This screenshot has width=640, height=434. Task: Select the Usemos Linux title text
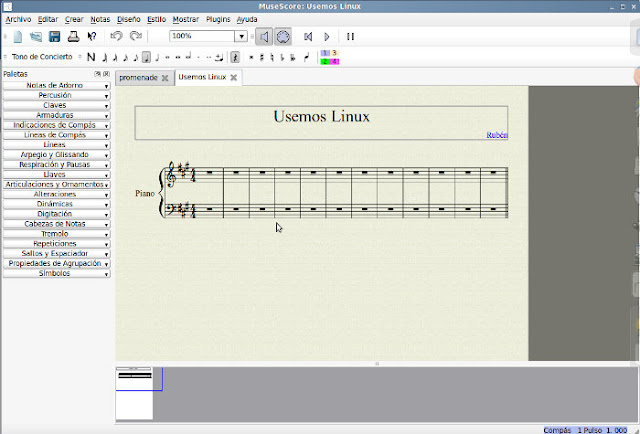pos(322,116)
